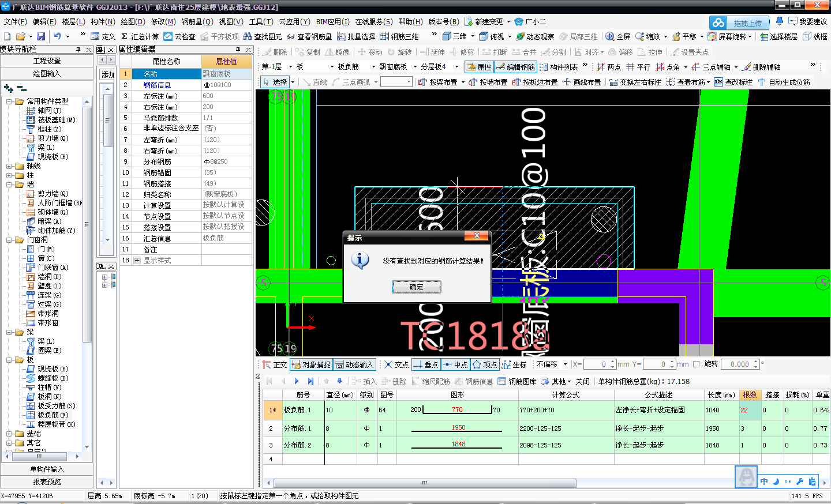Open the 在线服务(S) menu

[x=373, y=21]
